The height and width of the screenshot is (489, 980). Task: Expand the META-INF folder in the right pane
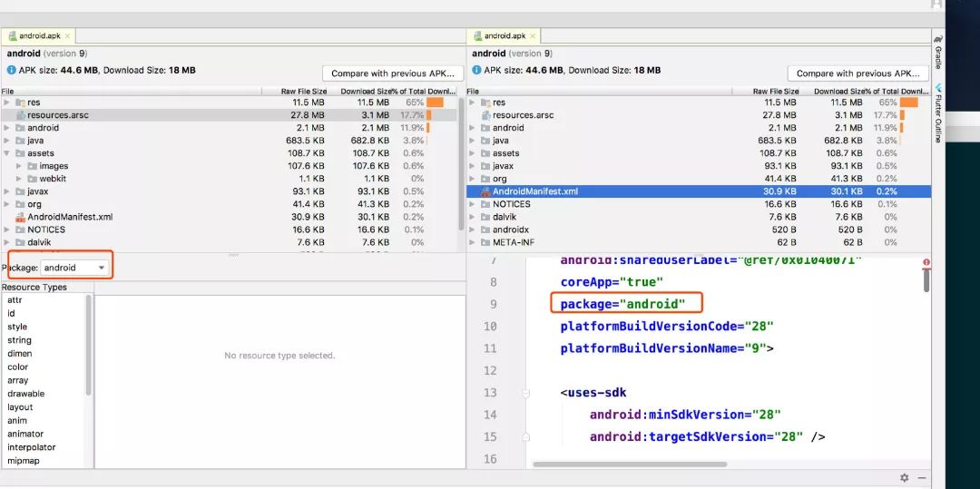(472, 242)
